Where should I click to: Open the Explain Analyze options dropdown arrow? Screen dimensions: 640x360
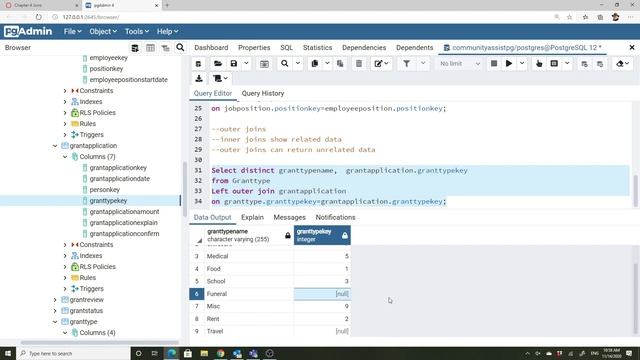coord(567,64)
